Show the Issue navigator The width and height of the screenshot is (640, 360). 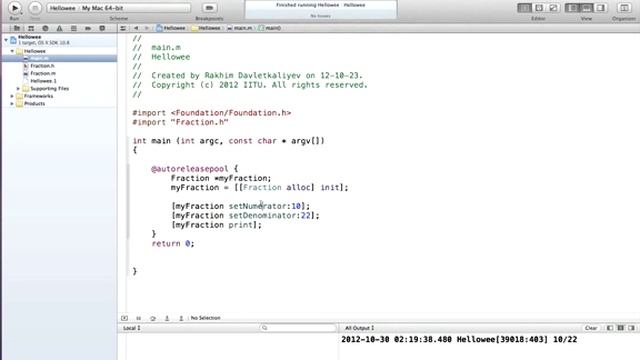[60, 28]
